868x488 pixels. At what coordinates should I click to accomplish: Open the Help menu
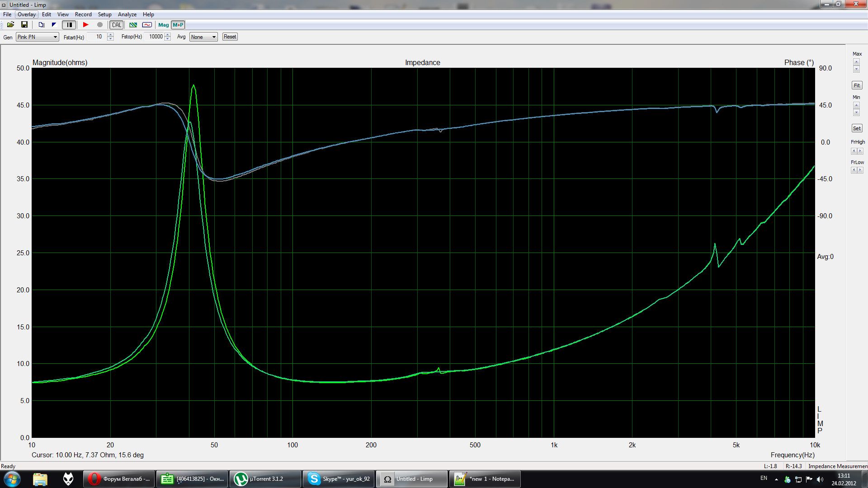(x=148, y=14)
